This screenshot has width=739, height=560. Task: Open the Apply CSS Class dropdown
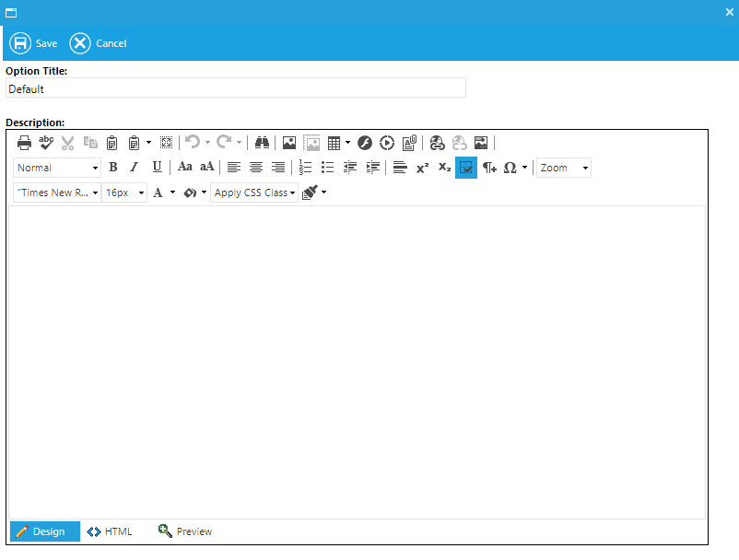(254, 192)
